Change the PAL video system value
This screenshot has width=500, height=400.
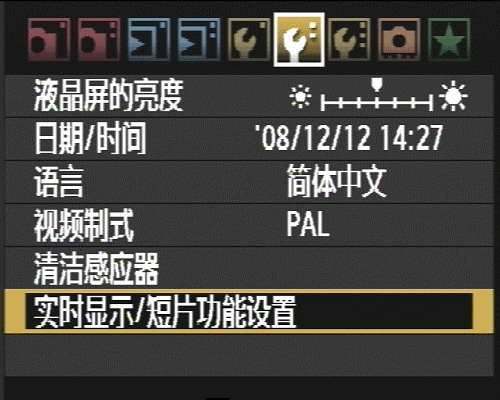pos(308,224)
